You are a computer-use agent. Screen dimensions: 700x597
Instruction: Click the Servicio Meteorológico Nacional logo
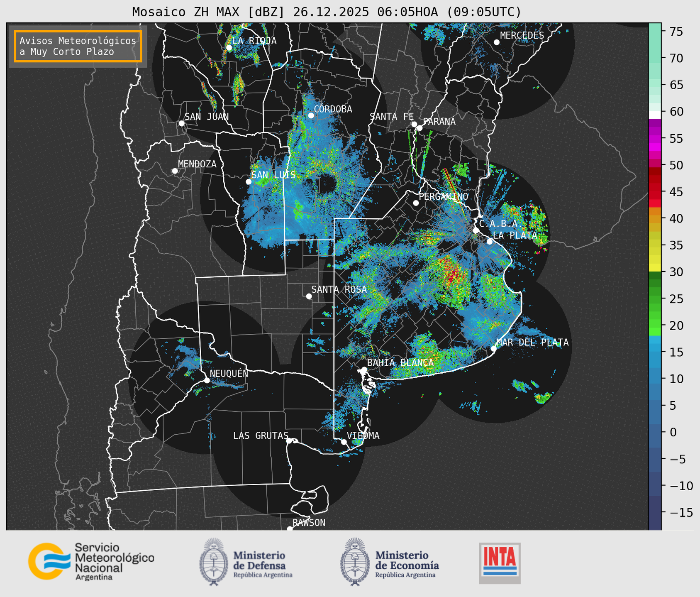pos(91,561)
